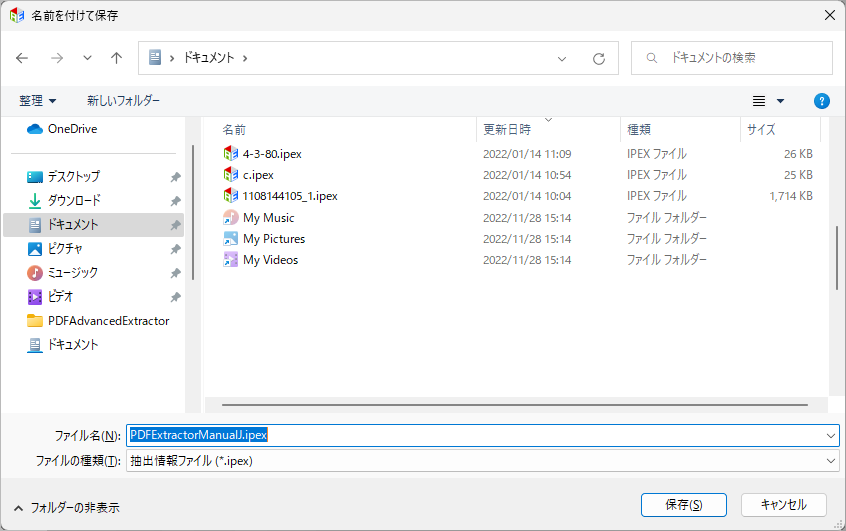The image size is (846, 531).
Task: Change view layout icon
Action: (x=759, y=101)
